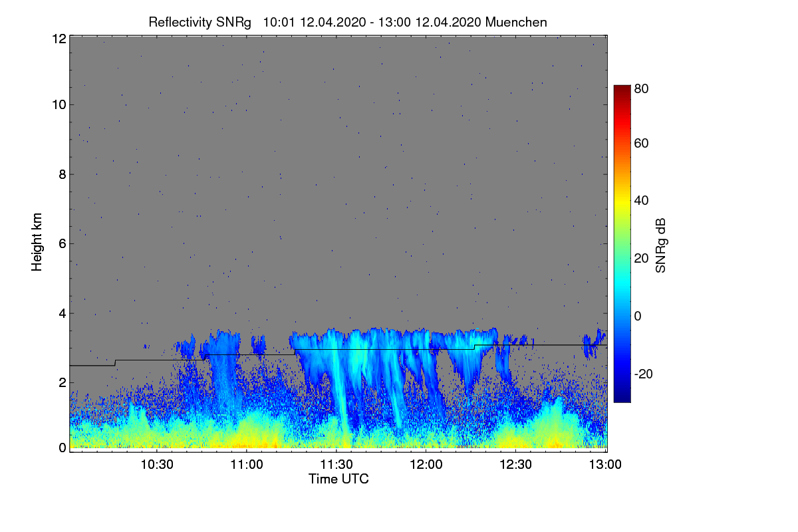Viewport: 798px width, 532px height.
Task: Click the 'SNRg dB' colorbar label
Action: 660,245
